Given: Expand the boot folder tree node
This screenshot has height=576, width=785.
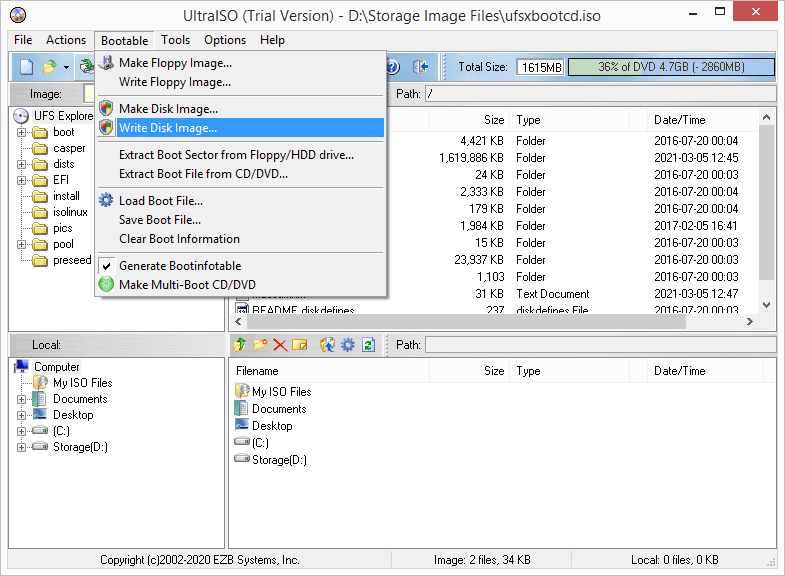Looking at the screenshot, I should point(22,132).
